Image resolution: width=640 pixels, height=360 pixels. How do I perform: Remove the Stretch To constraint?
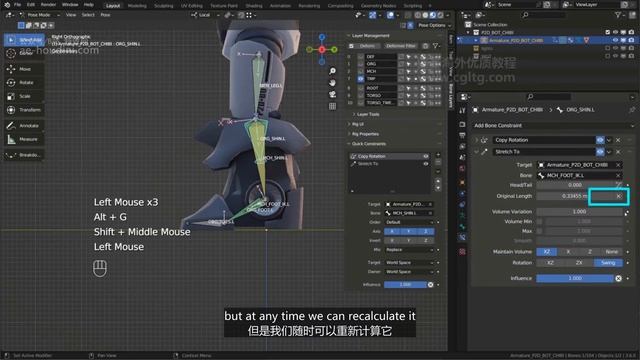click(618, 152)
